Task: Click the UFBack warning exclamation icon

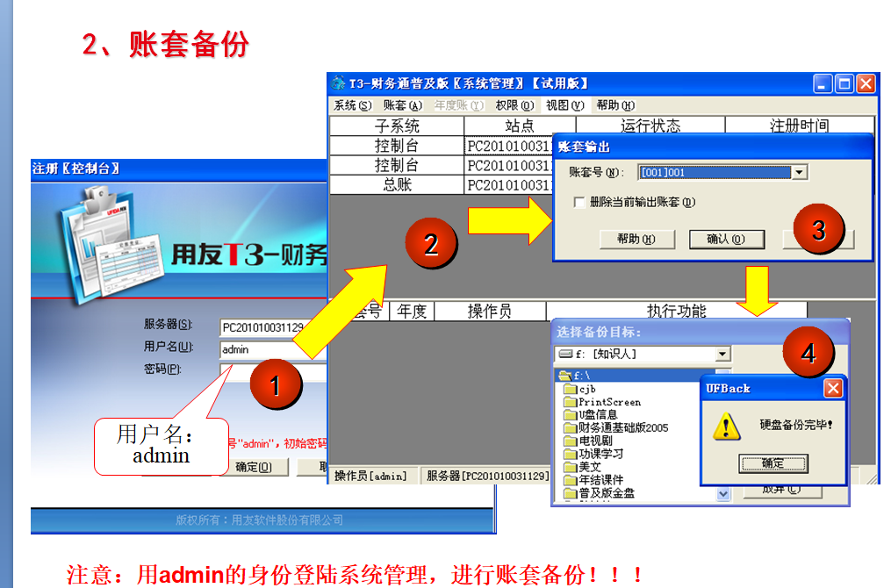Action: (727, 427)
